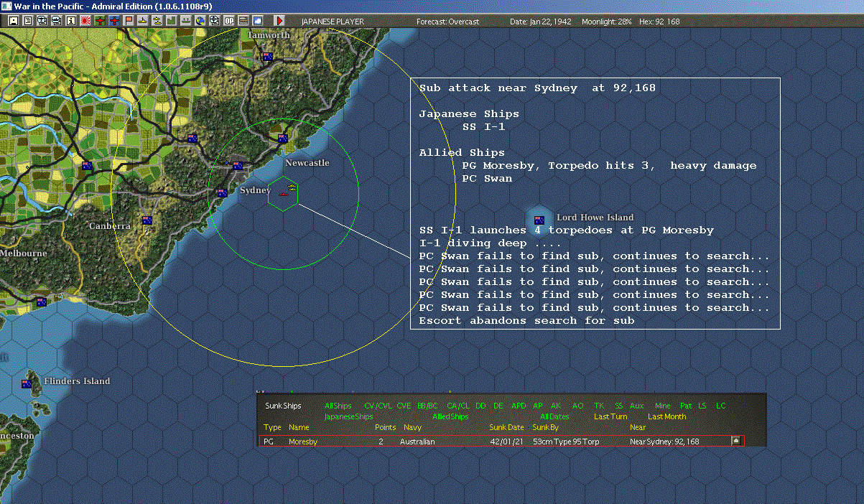Click the small icon at Moresby row end

[x=735, y=441]
